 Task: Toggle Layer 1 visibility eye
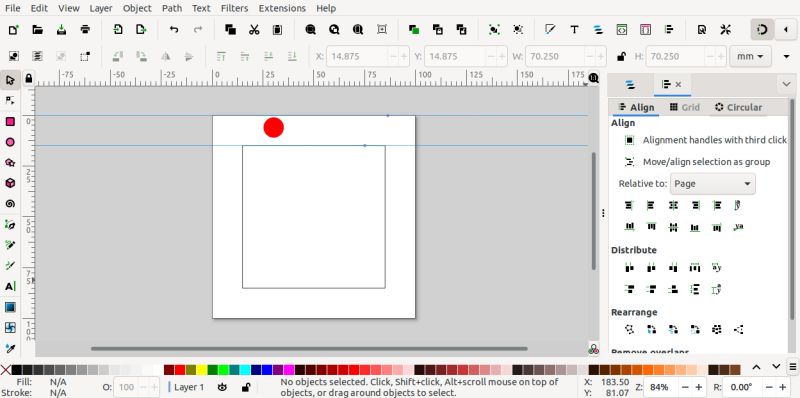coord(222,387)
